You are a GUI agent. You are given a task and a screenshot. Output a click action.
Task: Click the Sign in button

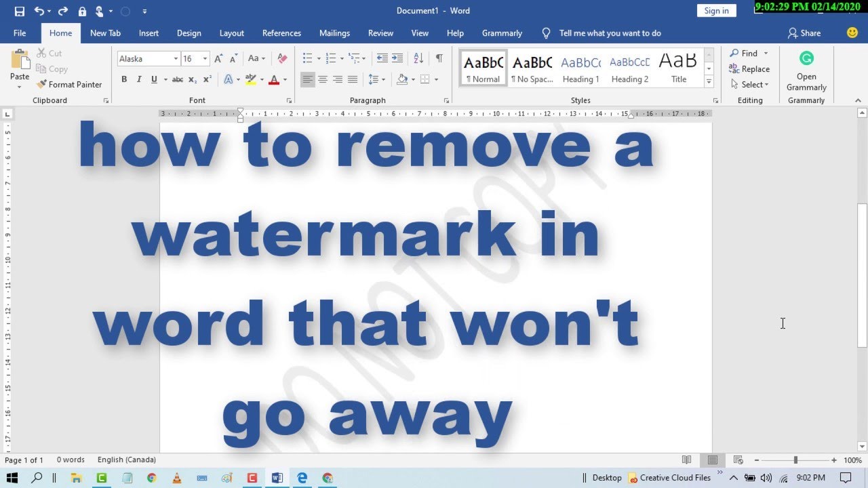(716, 10)
